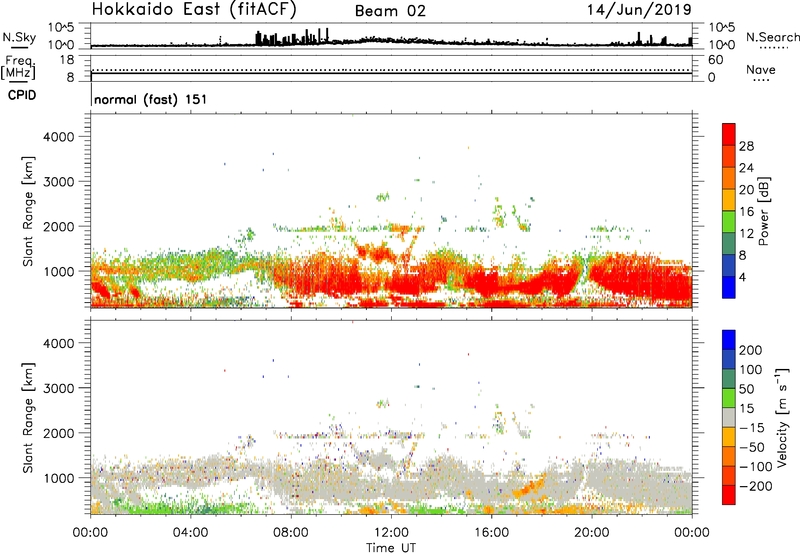
Task: Click the blue bottom of power colorbar
Action: coord(729,287)
